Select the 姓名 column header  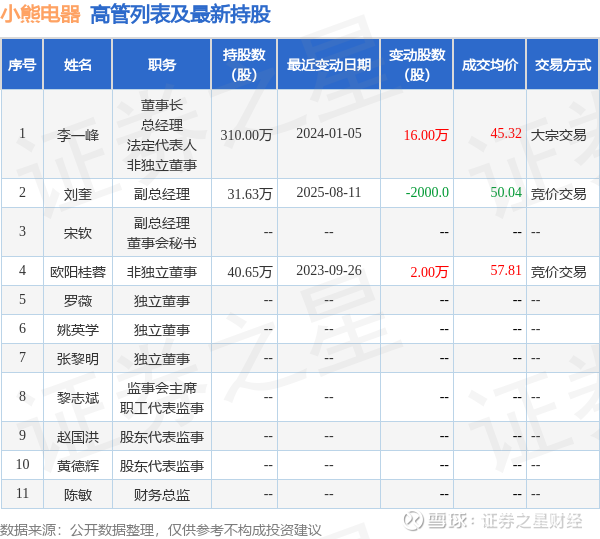click(78, 64)
